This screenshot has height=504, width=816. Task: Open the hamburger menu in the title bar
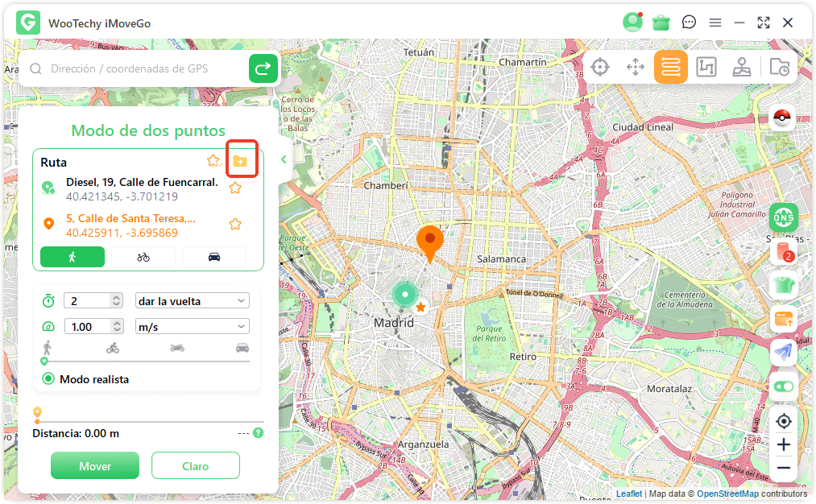pos(715,22)
